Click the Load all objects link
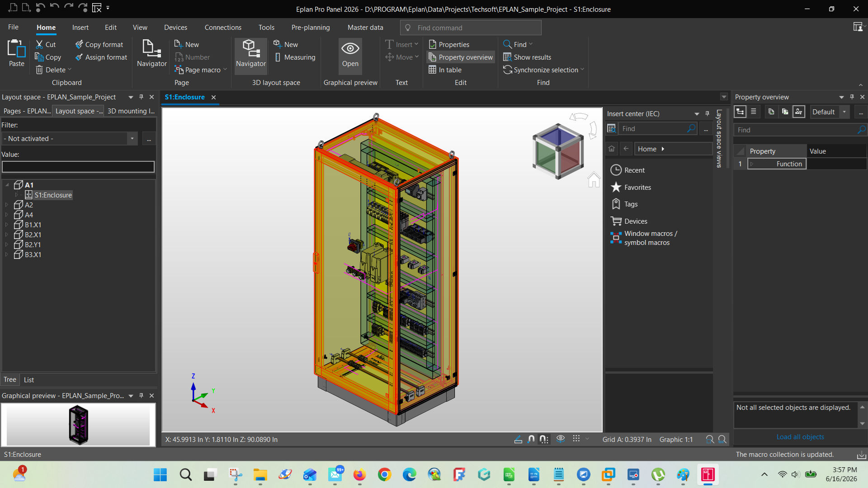Image resolution: width=868 pixels, height=488 pixels. point(800,436)
